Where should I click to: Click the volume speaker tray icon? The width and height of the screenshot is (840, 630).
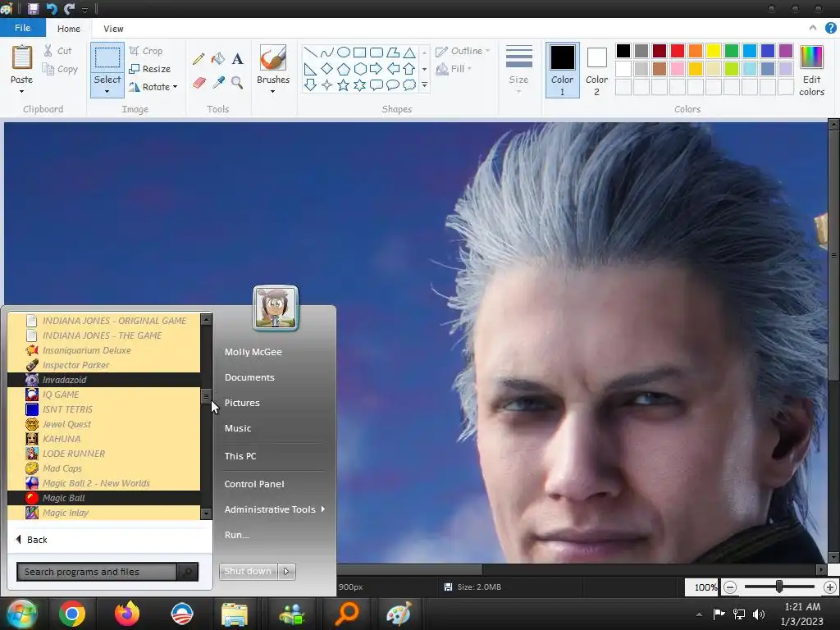click(759, 614)
